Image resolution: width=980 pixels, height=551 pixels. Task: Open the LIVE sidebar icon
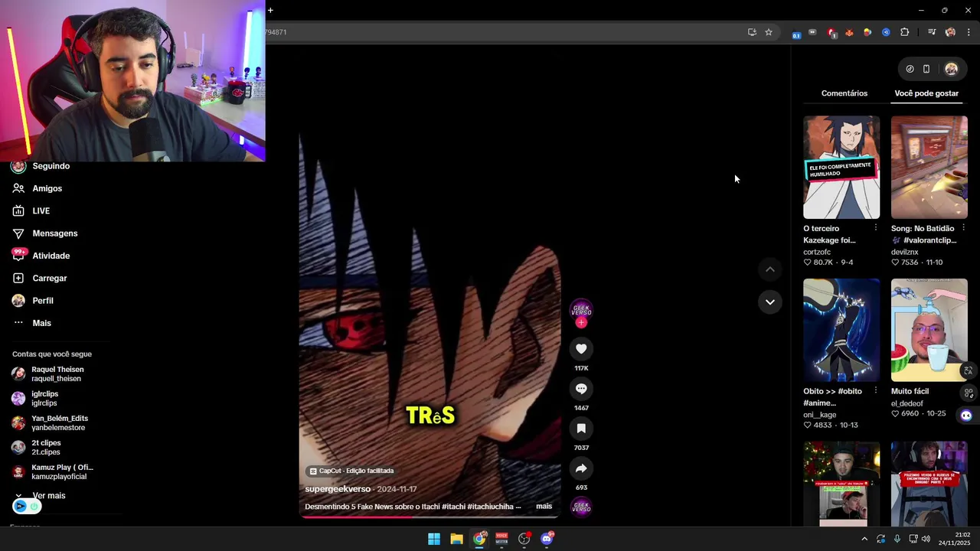[x=18, y=210]
